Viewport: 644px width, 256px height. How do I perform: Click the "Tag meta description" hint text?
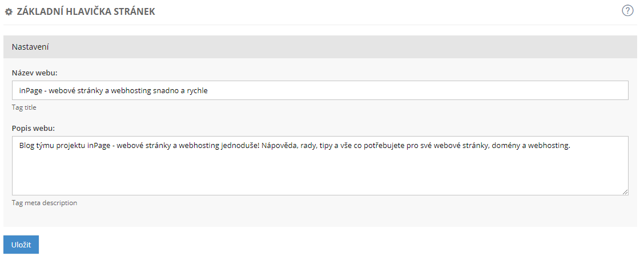[45, 202]
